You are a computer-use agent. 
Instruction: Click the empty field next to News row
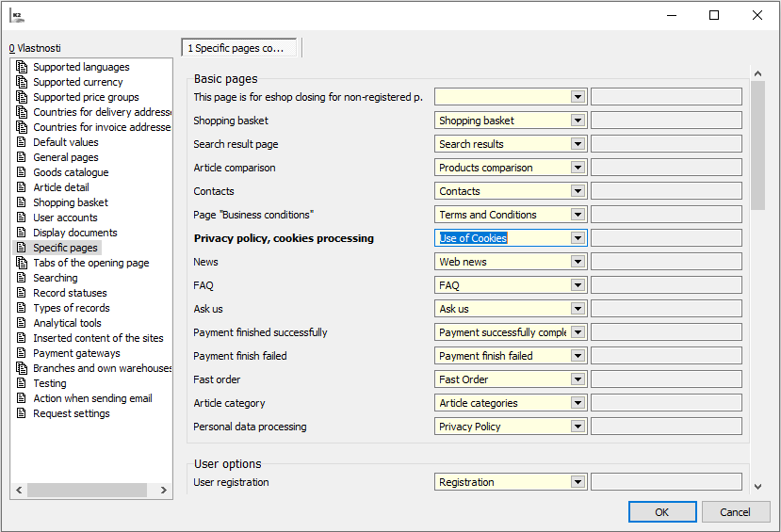pos(666,262)
